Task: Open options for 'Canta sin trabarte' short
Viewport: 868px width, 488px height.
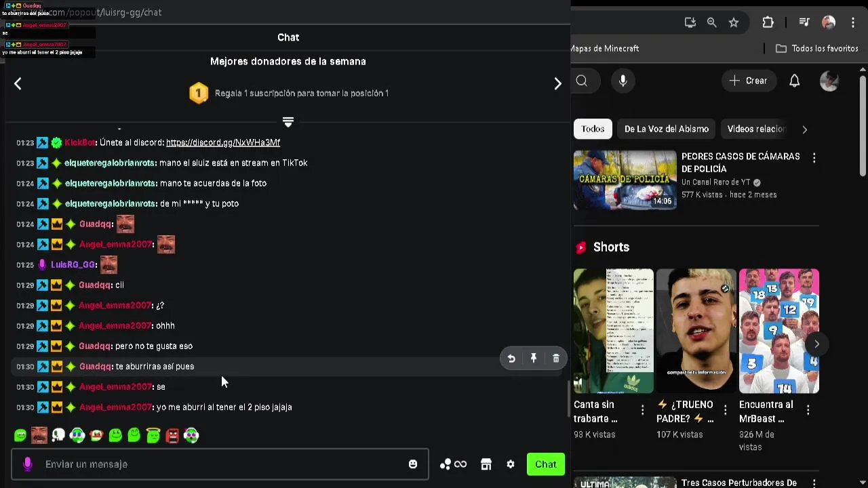Action: [642, 409]
